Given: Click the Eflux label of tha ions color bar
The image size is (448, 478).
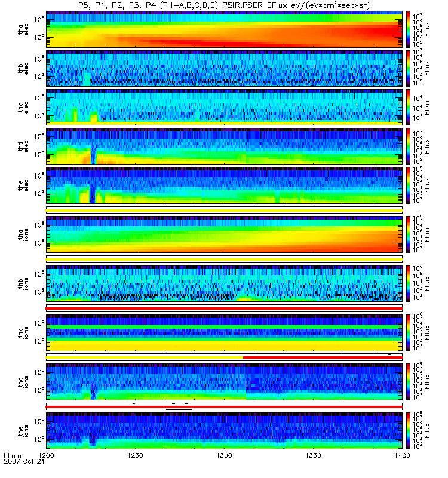Looking at the screenshot, I should coord(428,234).
